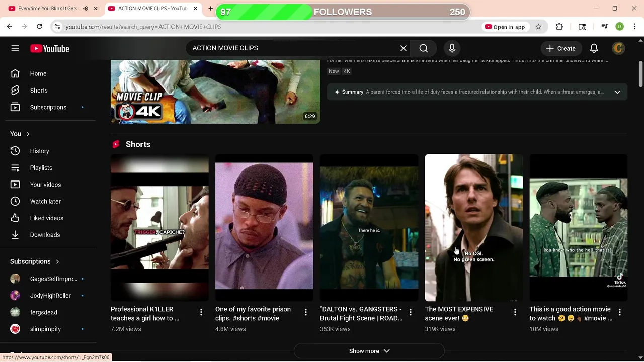Screen dimensions: 644x362
Task: Open the Professional K1LLER short thumbnail
Action: click(x=159, y=228)
